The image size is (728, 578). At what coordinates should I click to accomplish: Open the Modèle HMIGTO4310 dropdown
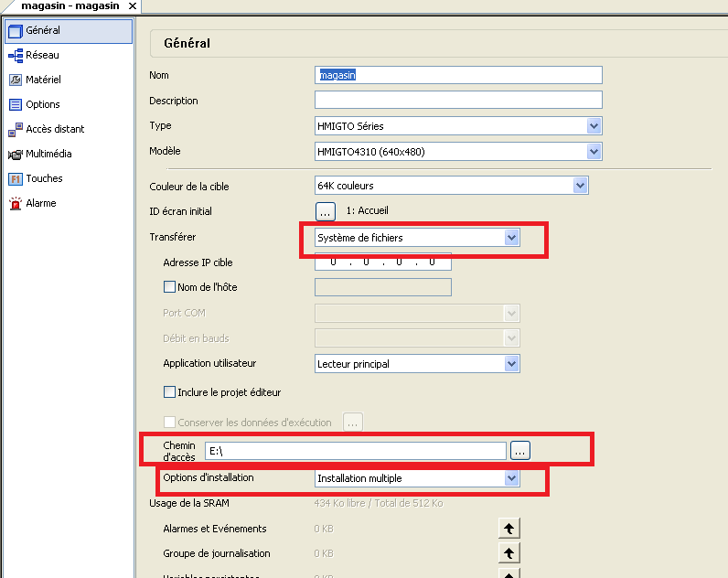coord(594,152)
